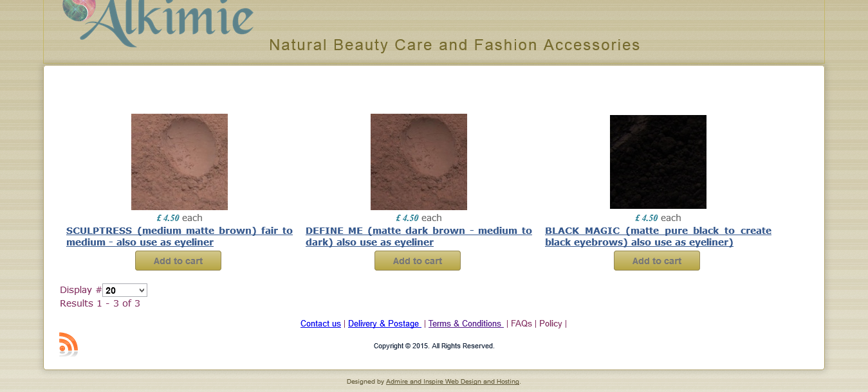
Task: Click the Alkimie logo
Action: point(158,23)
